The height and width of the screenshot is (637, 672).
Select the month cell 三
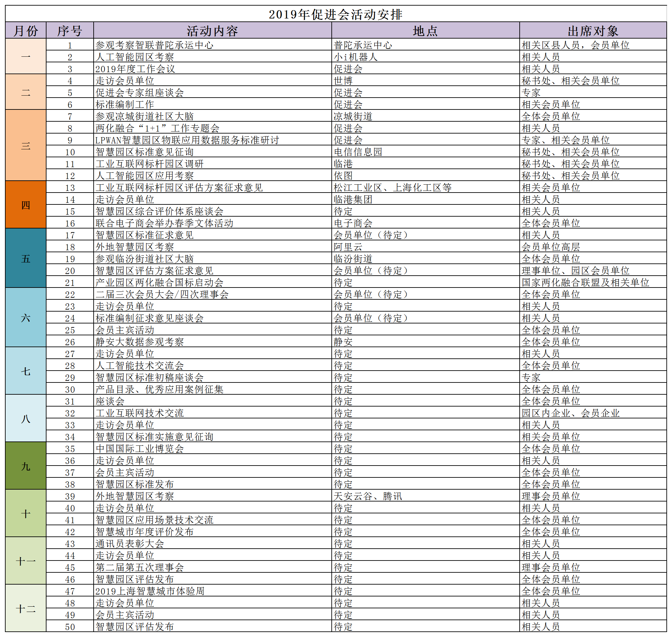click(x=26, y=145)
